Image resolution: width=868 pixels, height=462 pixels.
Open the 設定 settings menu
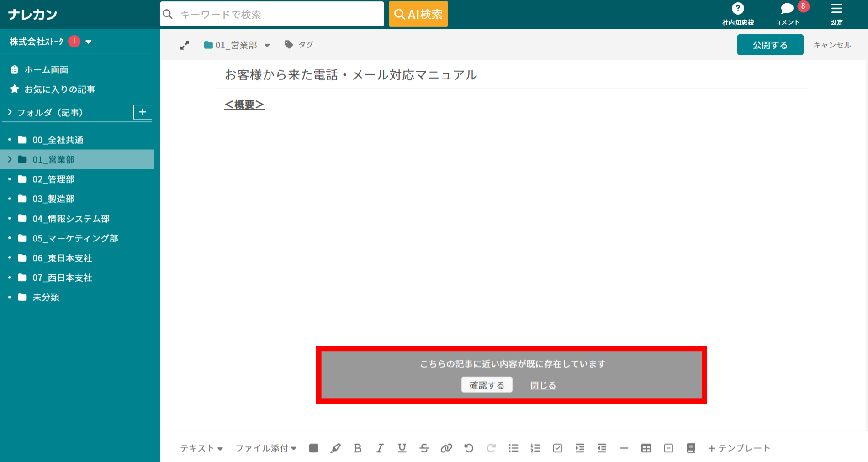(x=836, y=13)
